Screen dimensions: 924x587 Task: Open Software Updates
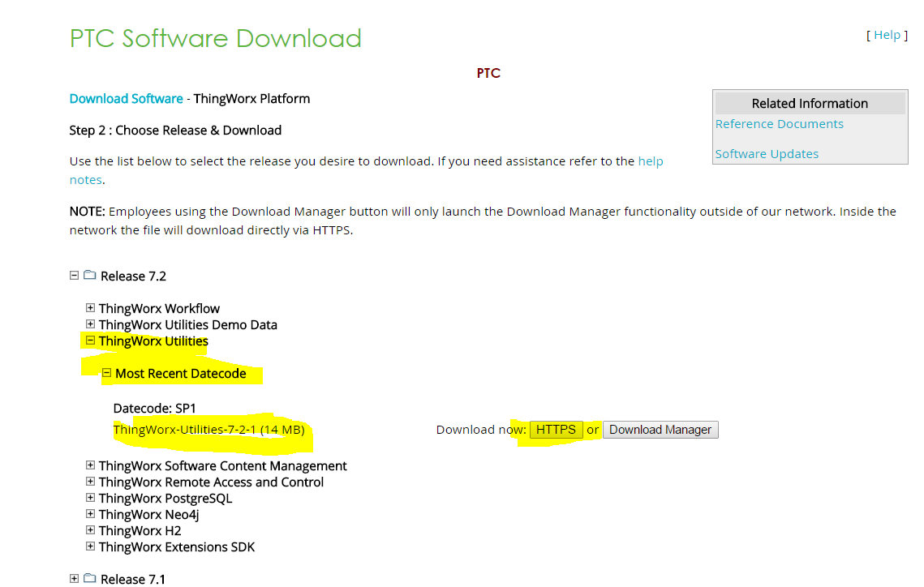(766, 153)
